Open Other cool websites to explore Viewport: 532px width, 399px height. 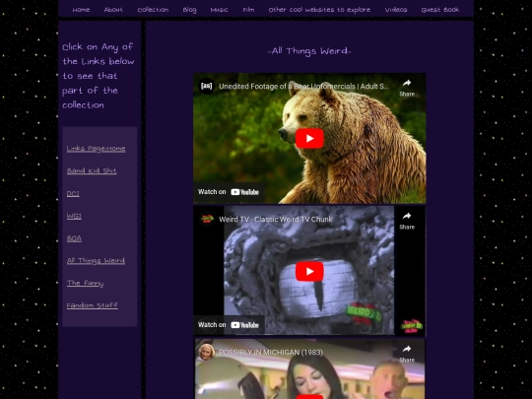pyautogui.click(x=319, y=10)
